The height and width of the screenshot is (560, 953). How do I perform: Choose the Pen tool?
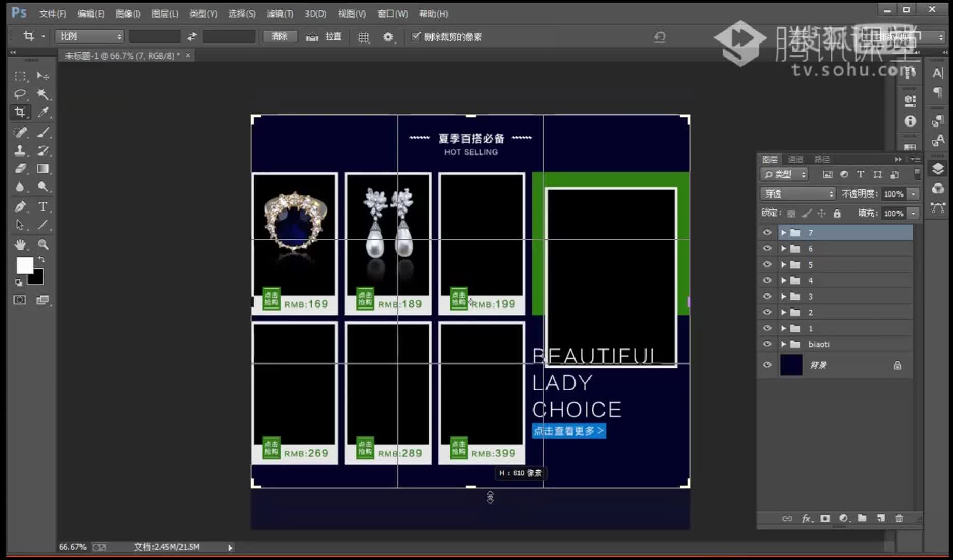coord(20,207)
